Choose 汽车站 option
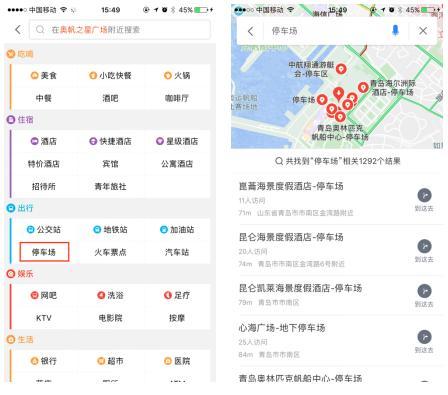This screenshot has width=448, height=395. point(177,252)
